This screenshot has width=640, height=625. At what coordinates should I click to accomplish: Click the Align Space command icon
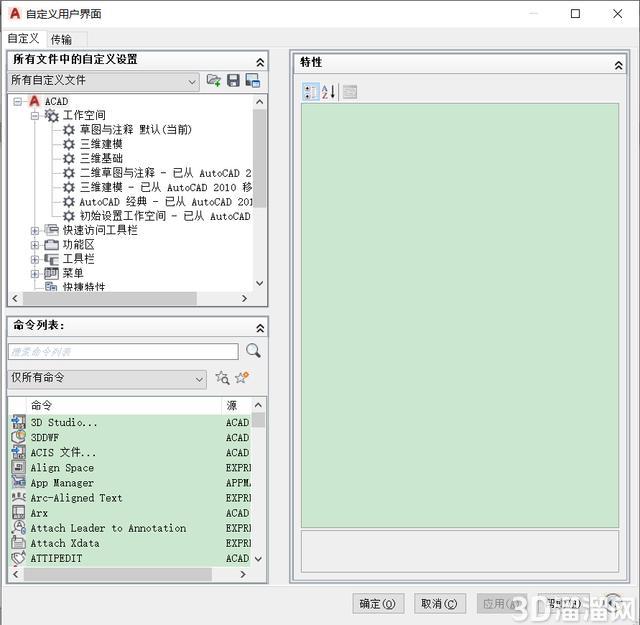[x=18, y=467]
